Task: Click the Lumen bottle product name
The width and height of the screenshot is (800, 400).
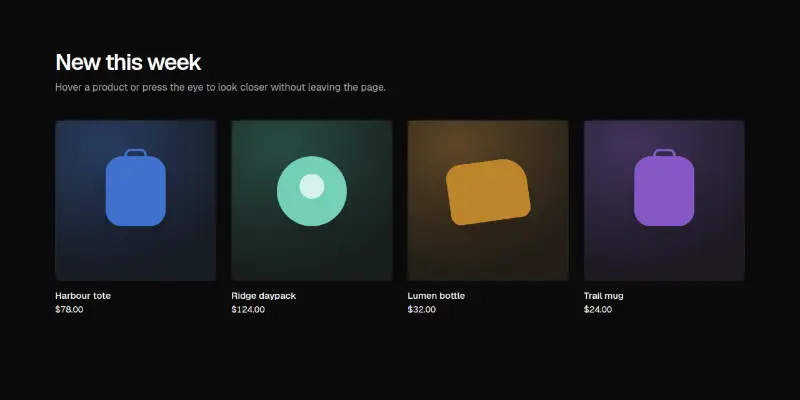Action: point(436,296)
